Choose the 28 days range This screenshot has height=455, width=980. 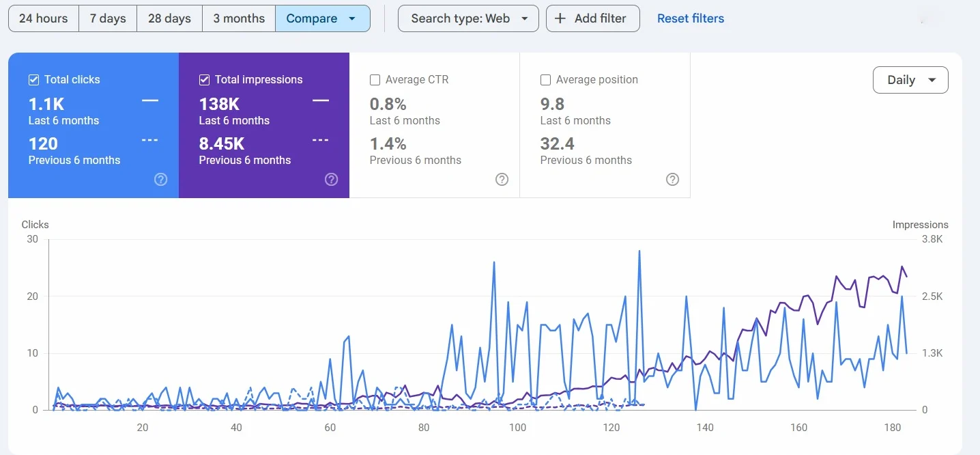[169, 18]
